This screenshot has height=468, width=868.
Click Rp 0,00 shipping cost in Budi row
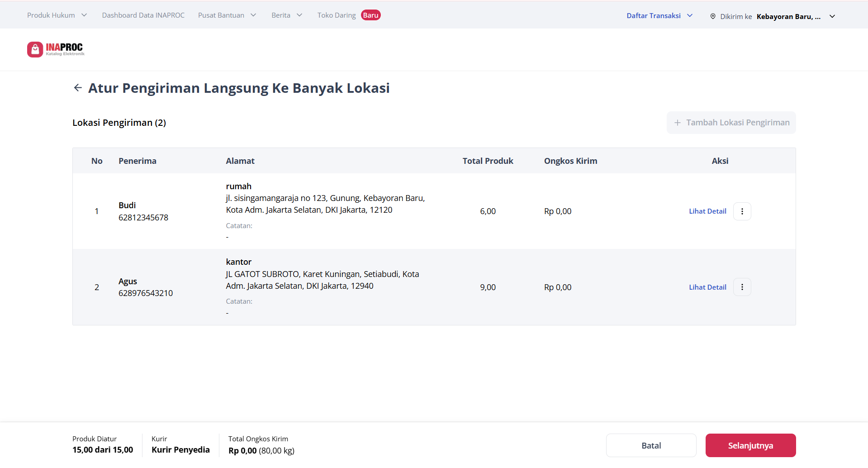[x=558, y=211]
